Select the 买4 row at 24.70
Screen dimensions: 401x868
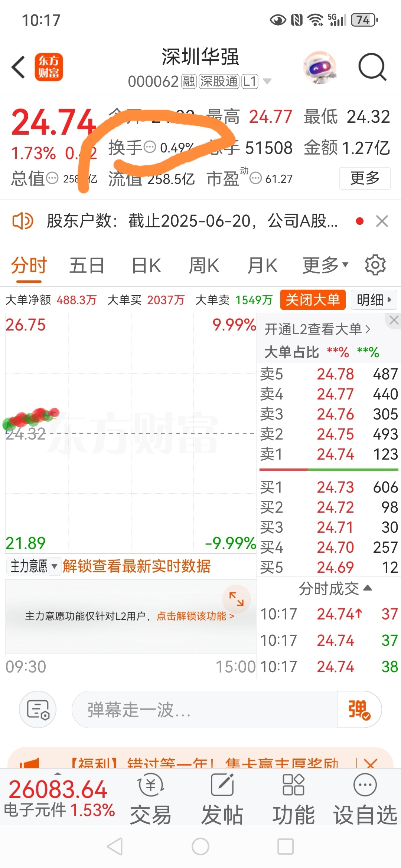pos(329,547)
